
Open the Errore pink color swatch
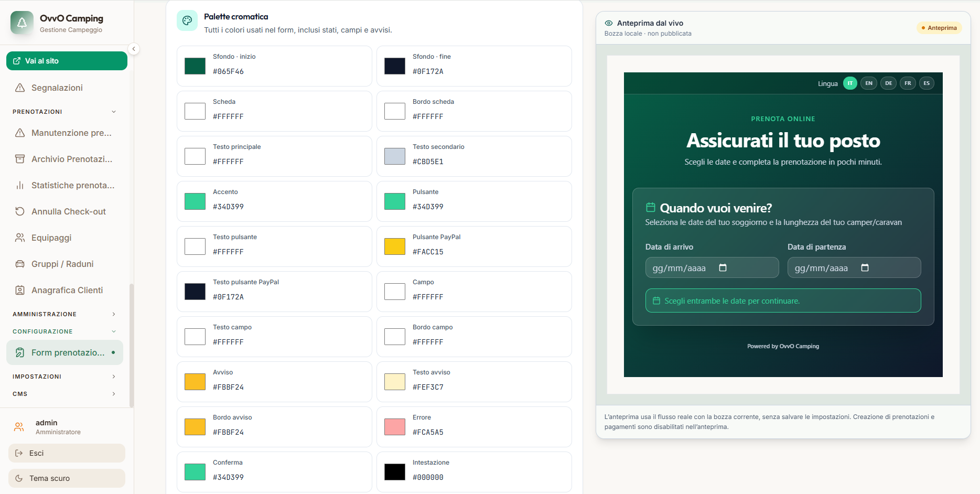(x=395, y=427)
